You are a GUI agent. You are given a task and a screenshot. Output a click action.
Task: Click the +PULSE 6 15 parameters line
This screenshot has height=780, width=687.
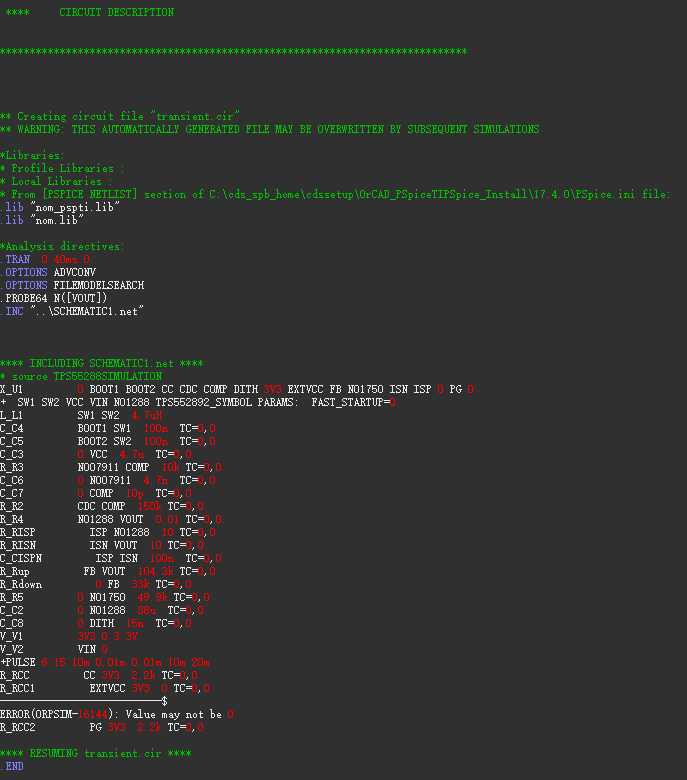click(105, 662)
